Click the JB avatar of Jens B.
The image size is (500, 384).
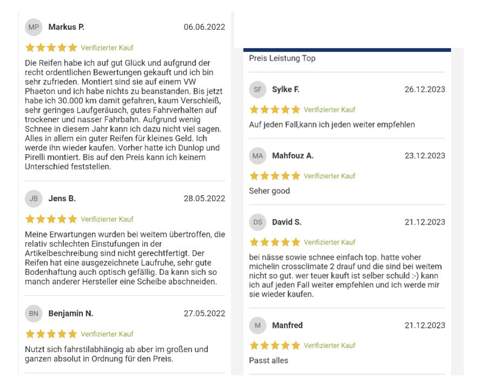[33, 199]
